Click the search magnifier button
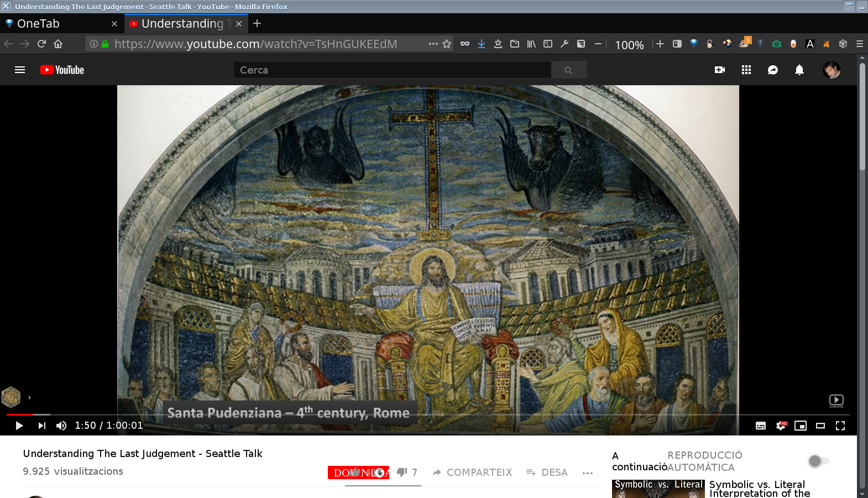Image resolution: width=868 pixels, height=498 pixels. tap(568, 70)
